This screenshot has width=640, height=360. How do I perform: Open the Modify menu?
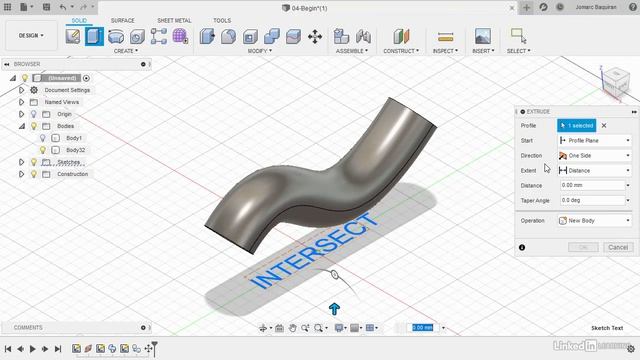point(260,51)
